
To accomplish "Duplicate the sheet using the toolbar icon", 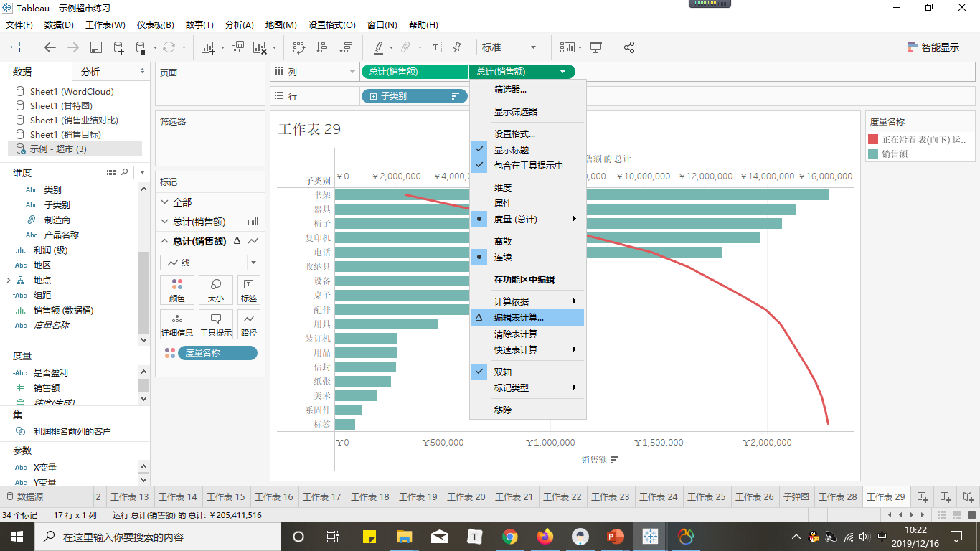I will (x=238, y=47).
